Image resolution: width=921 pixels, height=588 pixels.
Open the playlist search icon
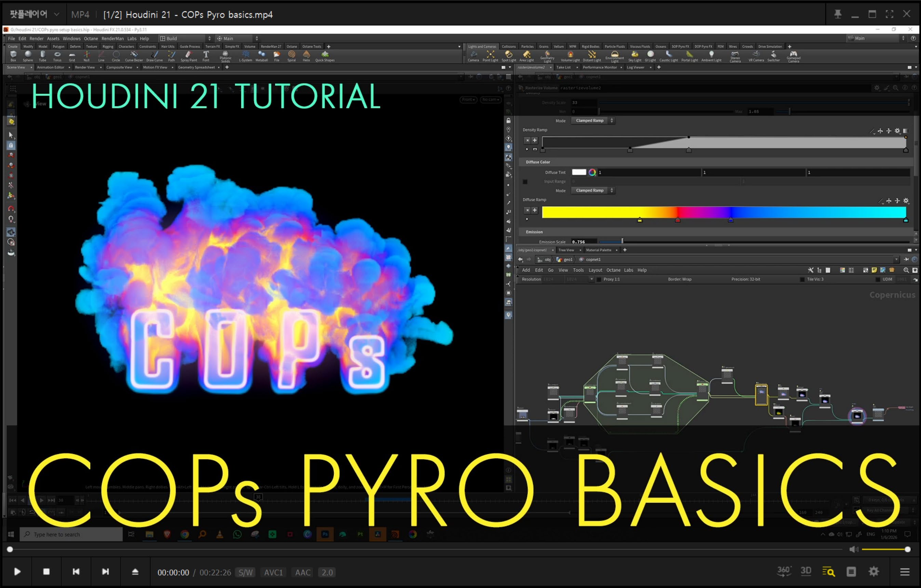pyautogui.click(x=828, y=572)
